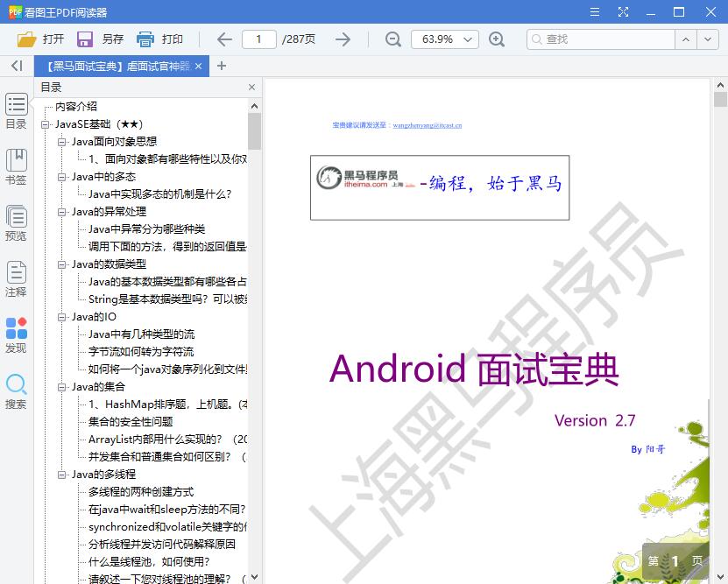The height and width of the screenshot is (584, 728).
Task: Open the 书签 bookmarks panel
Action: pyautogui.click(x=17, y=167)
